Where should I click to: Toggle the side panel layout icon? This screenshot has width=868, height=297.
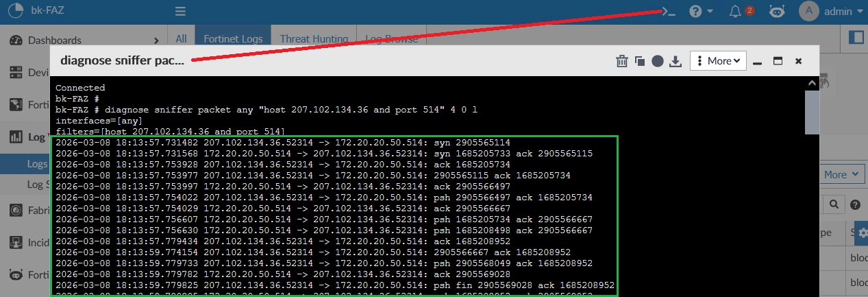856,37
